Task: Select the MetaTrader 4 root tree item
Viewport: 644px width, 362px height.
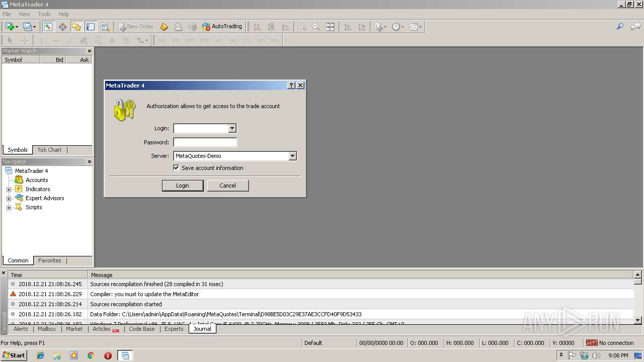Action: pyautogui.click(x=31, y=171)
